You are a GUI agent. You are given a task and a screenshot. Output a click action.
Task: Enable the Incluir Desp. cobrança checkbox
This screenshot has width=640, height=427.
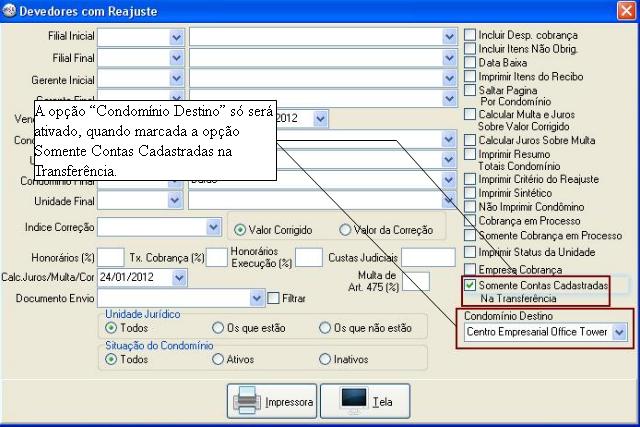point(470,35)
